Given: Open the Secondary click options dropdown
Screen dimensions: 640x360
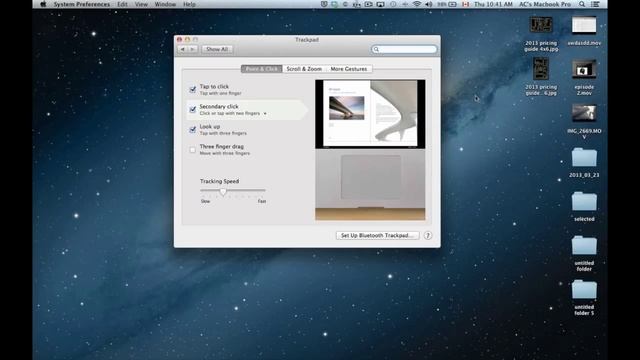Looking at the screenshot, I should pos(265,113).
